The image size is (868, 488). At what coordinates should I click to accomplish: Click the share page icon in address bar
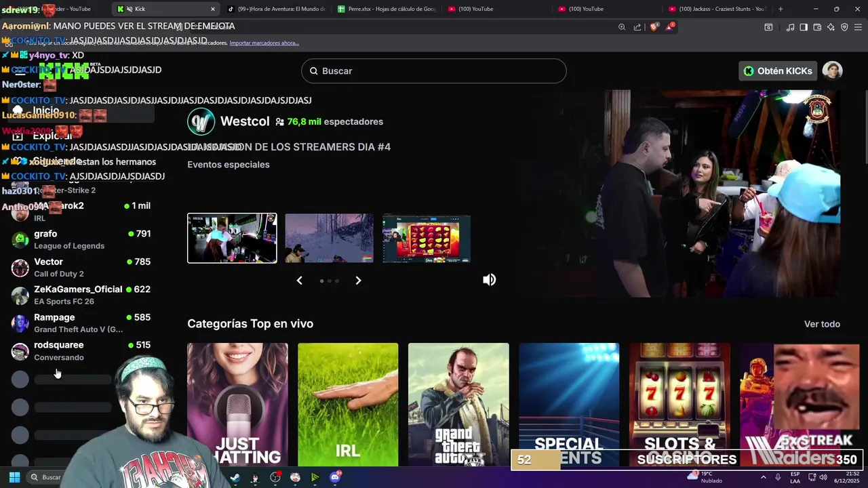tap(637, 27)
